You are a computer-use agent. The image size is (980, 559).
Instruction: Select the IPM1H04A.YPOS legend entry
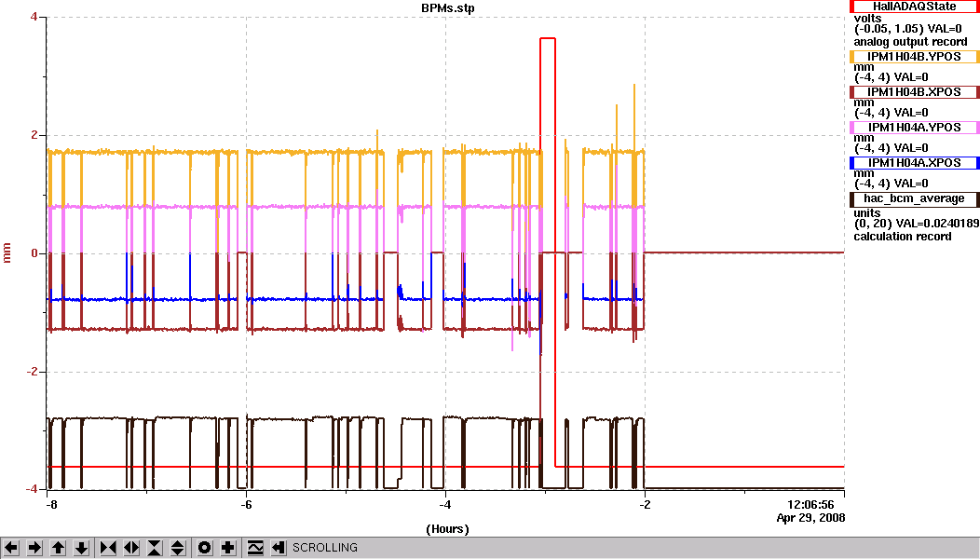915,128
